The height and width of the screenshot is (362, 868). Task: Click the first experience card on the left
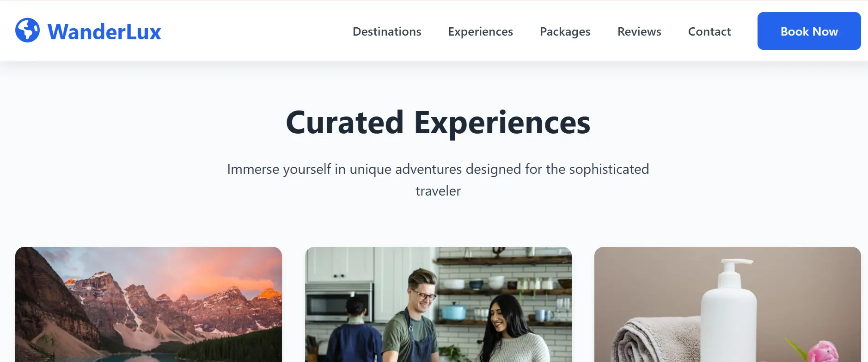pyautogui.click(x=148, y=305)
